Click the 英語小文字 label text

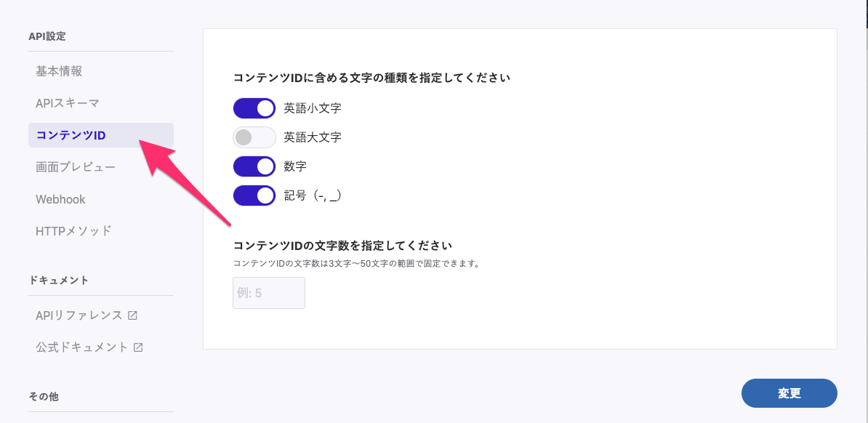point(313,108)
